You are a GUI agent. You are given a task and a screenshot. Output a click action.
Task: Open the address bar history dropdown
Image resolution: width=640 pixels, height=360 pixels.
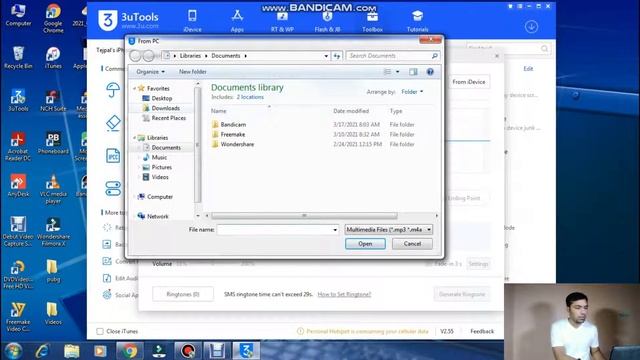[x=326, y=56]
